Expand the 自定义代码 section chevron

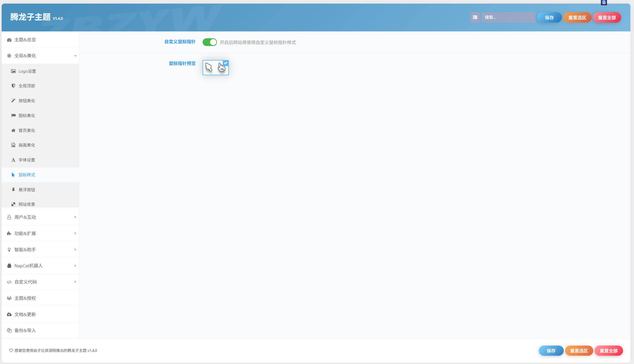[x=75, y=282]
